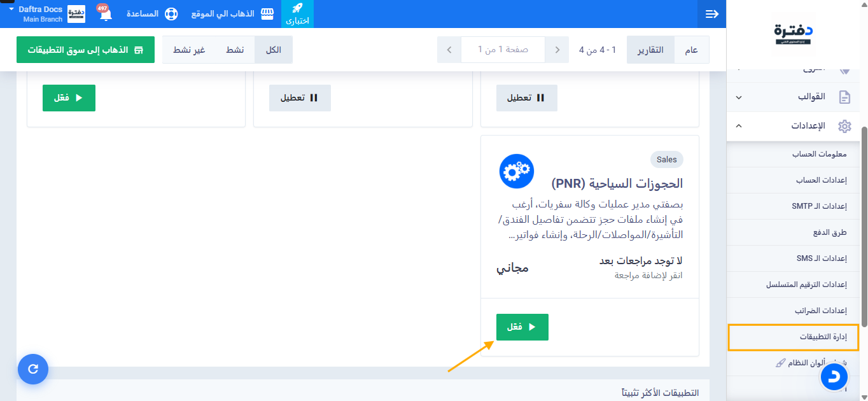Click the مجاني price label
This screenshot has height=401, width=868.
point(512,268)
